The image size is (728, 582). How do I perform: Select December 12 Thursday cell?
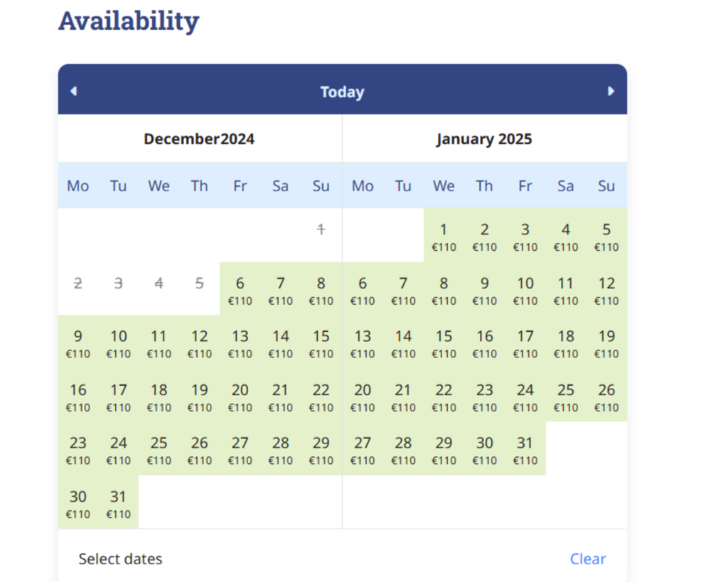tap(200, 343)
